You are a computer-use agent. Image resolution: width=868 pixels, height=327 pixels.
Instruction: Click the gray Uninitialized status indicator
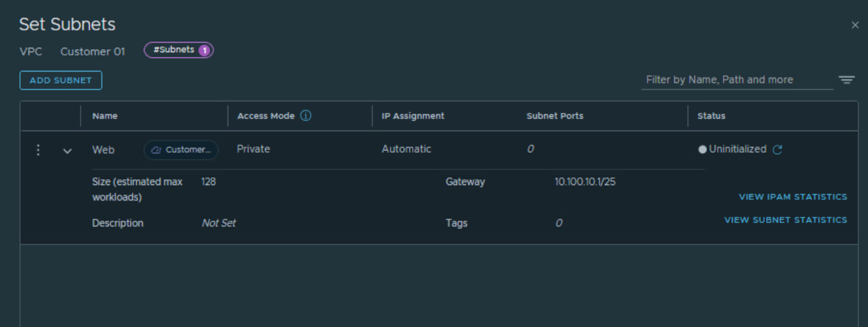[702, 150]
